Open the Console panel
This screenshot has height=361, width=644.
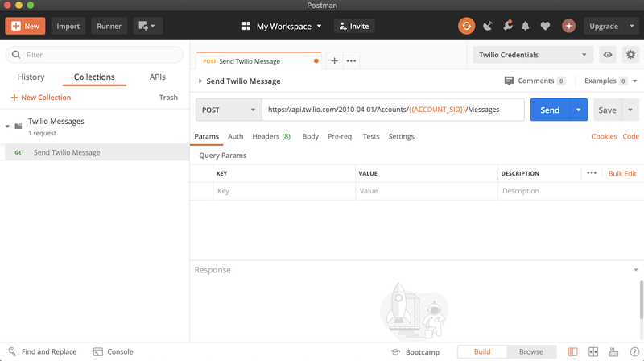[x=114, y=351]
